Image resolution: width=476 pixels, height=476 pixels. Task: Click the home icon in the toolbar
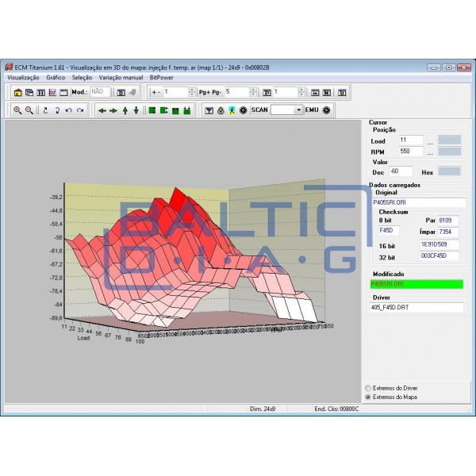click(x=18, y=92)
